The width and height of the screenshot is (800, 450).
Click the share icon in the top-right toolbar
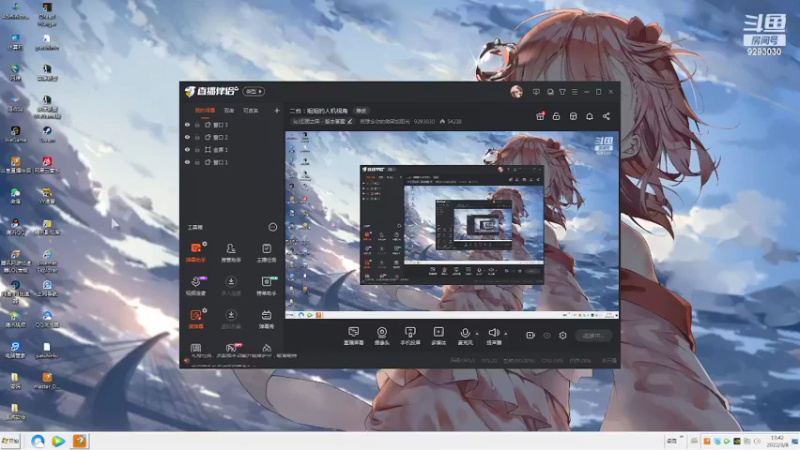coord(606,116)
